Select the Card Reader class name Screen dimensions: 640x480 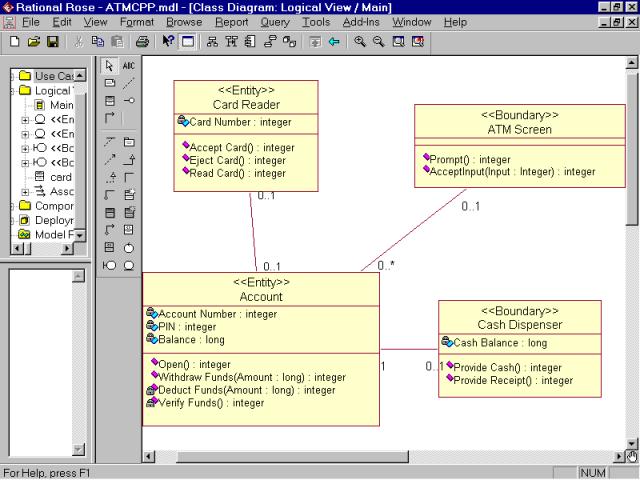[246, 105]
